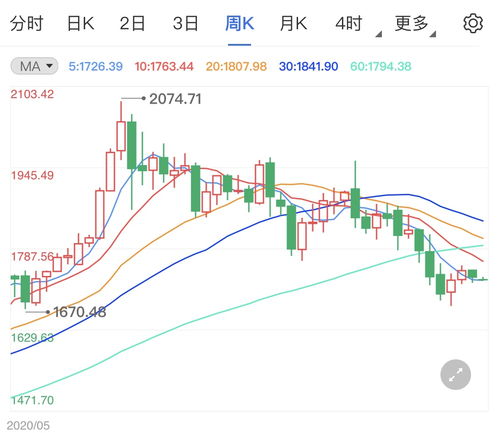Select the 周K tab
Screen dimensions: 499x433
click(239, 24)
